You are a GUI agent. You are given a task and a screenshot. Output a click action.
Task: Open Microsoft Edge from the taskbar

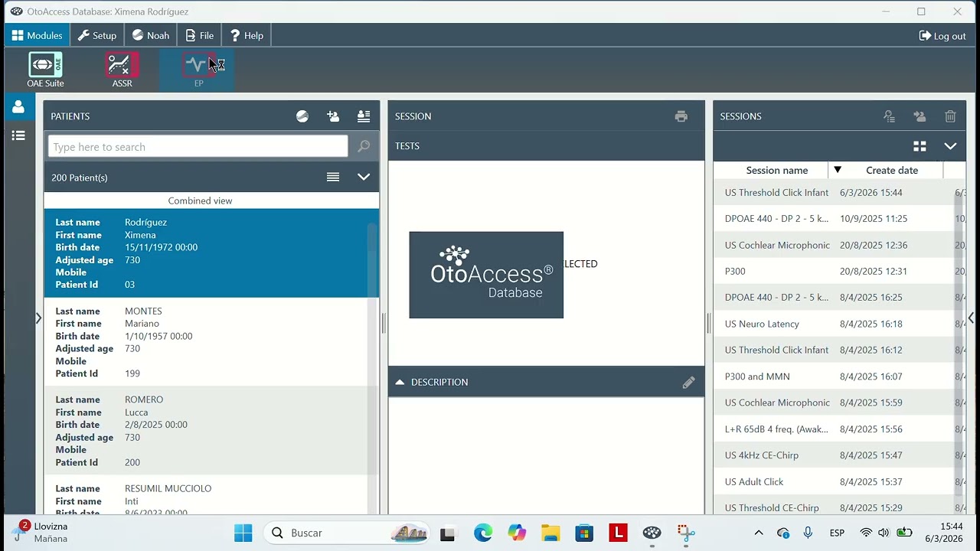tap(482, 533)
